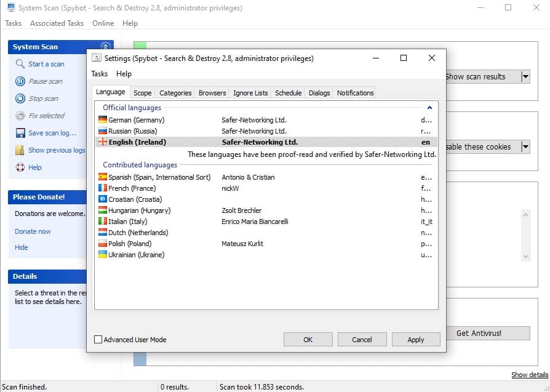Click the Show previous logs folder icon
Viewport: 550px width, 392px height.
pos(20,150)
